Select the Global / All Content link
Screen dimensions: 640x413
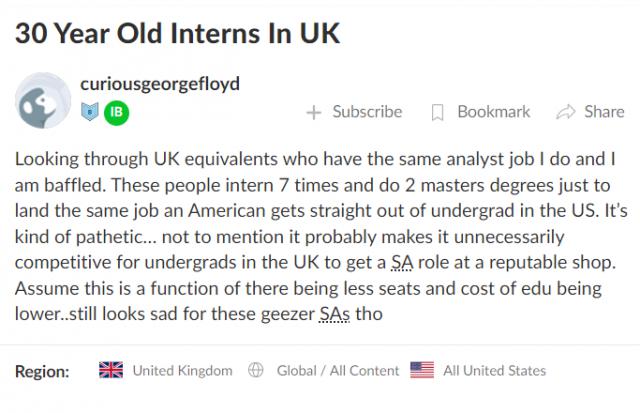pos(337,370)
